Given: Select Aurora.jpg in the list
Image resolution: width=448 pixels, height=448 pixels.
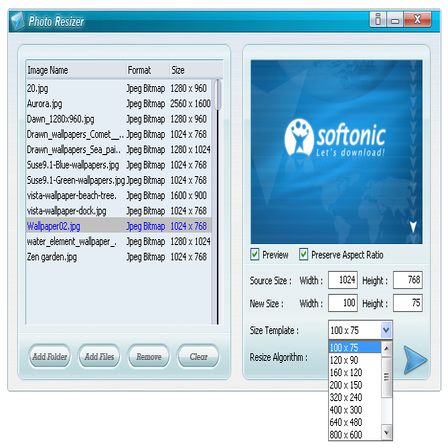Looking at the screenshot, I should 119,104.
